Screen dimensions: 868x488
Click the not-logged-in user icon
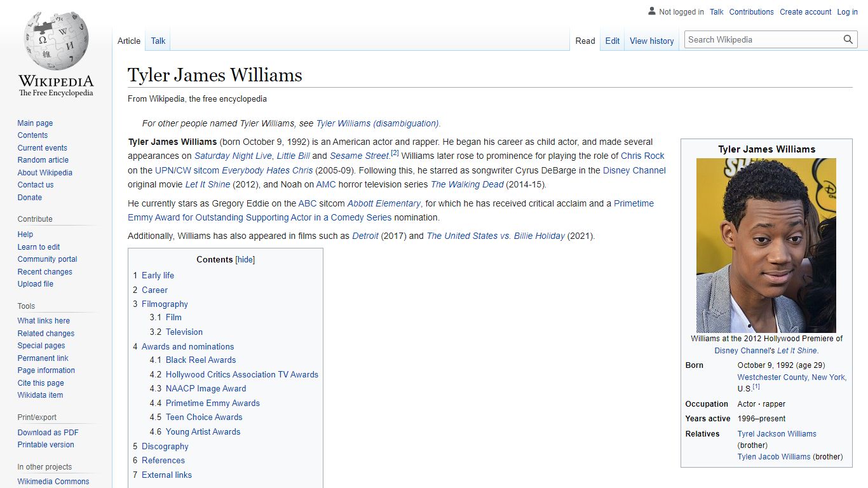(x=651, y=11)
